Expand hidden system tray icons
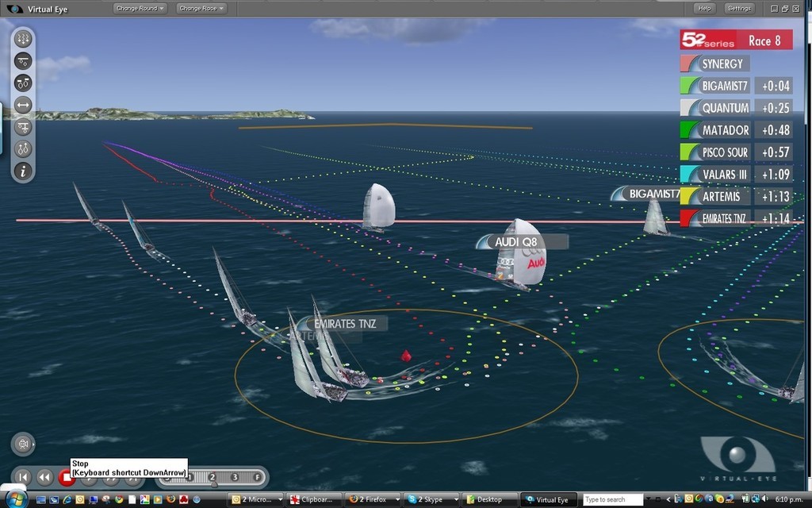Screen dimensions: 812x508 click(x=668, y=500)
